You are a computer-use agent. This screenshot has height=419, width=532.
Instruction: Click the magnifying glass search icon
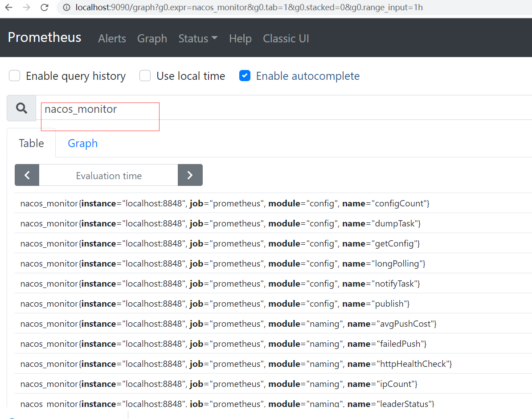[21, 108]
